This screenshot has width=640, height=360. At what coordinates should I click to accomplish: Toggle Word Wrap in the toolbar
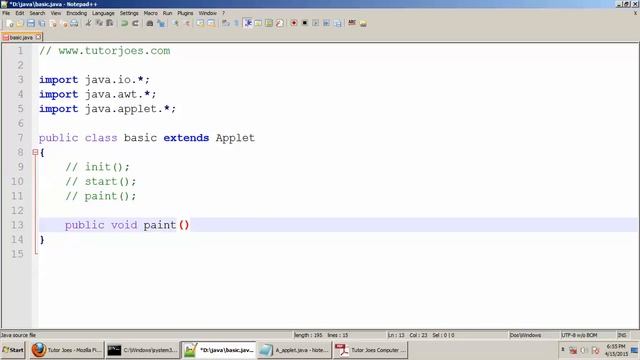pyautogui.click(x=225, y=23)
